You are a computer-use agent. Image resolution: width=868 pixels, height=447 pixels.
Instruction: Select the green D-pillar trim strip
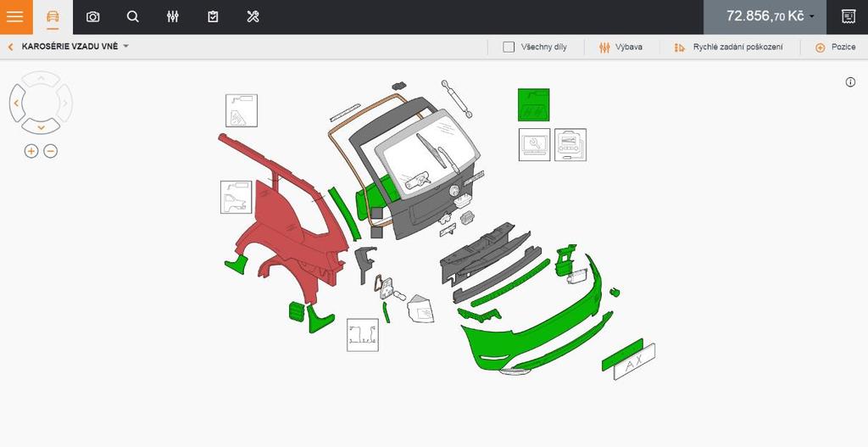click(x=344, y=213)
